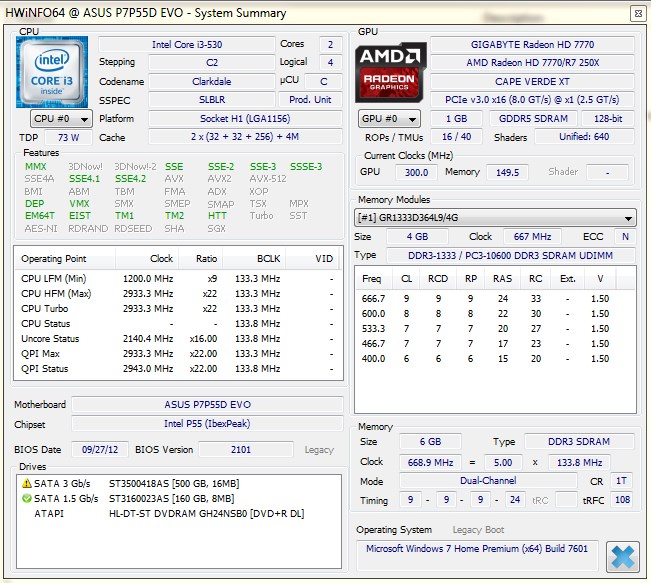This screenshot has width=651, height=583.
Task: Click the AES-NI feature label
Action: (x=41, y=229)
